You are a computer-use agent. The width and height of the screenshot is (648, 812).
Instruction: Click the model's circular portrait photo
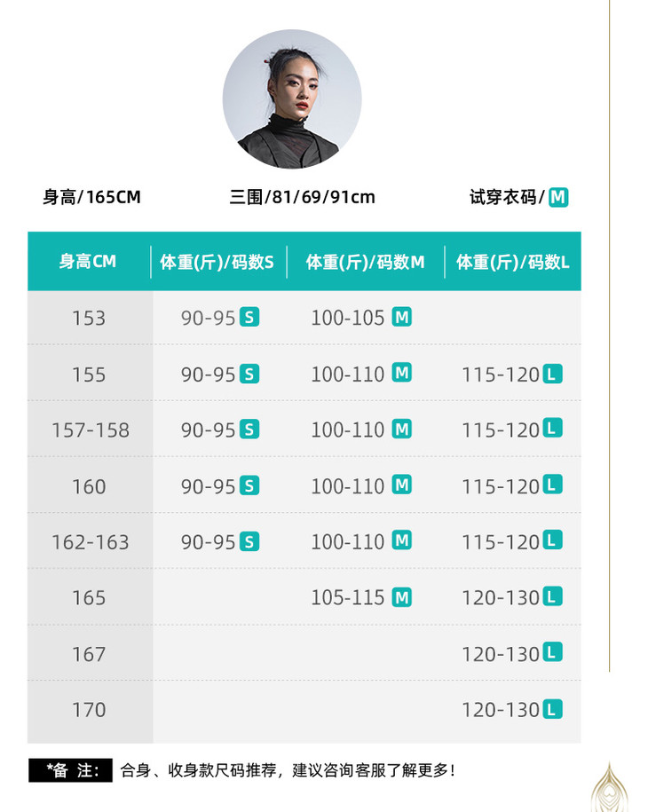pyautogui.click(x=292, y=99)
